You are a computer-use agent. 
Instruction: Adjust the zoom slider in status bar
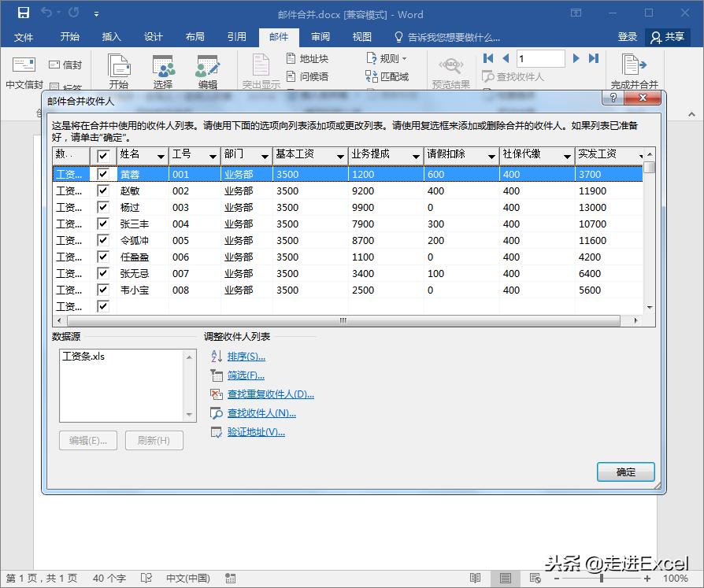pos(602,579)
